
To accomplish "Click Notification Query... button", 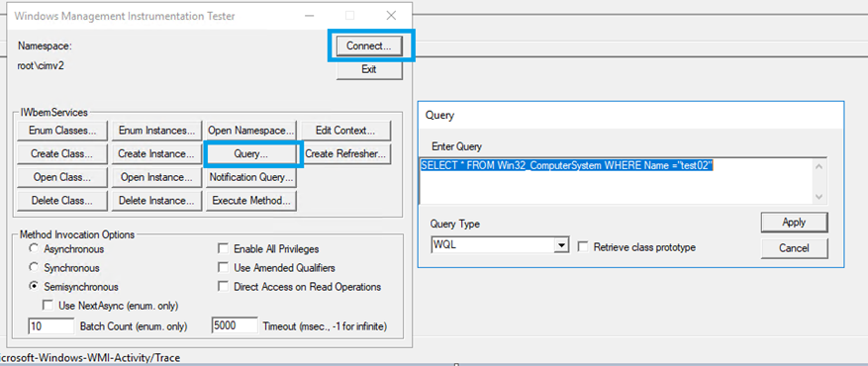I will click(x=251, y=177).
